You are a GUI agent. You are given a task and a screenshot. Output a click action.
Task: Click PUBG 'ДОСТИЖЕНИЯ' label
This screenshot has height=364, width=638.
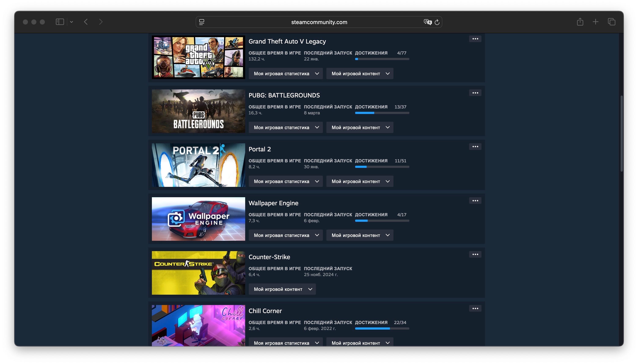coord(371,107)
